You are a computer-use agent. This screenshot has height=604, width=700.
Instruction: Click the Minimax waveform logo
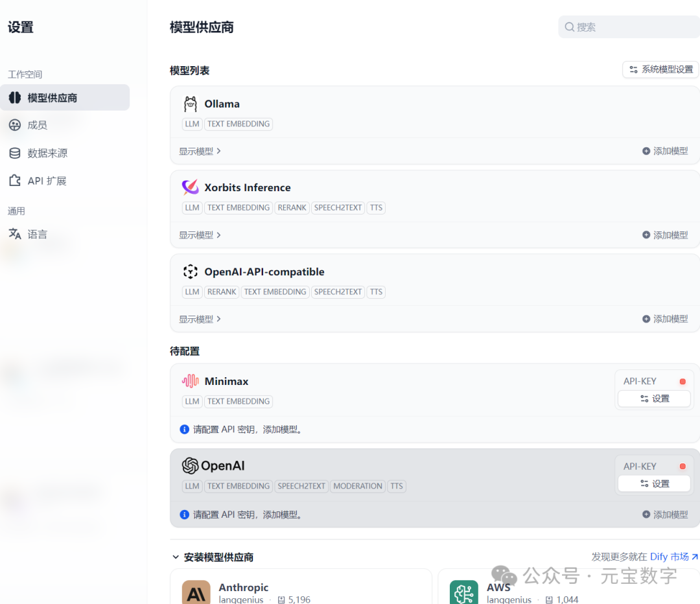click(x=190, y=381)
